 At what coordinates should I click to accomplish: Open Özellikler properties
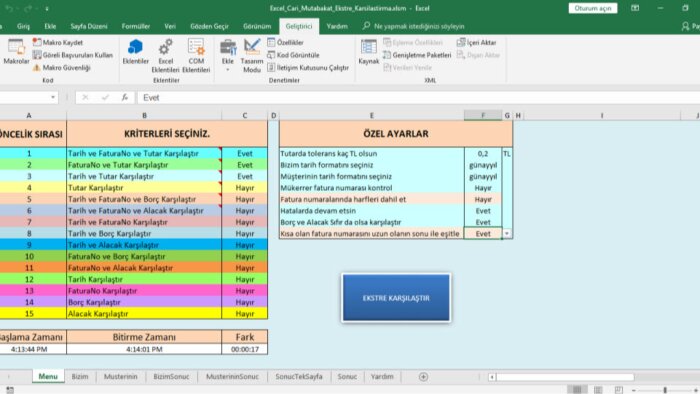(x=286, y=42)
